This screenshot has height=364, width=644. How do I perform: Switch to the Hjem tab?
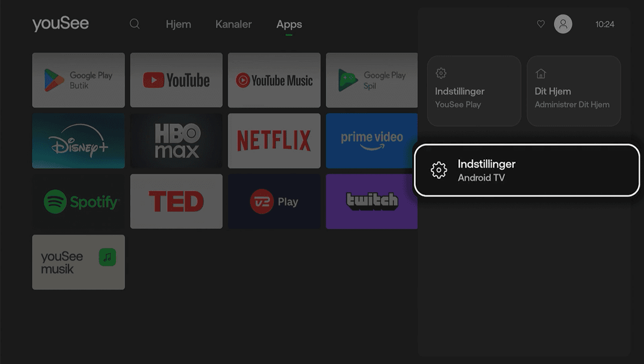pyautogui.click(x=178, y=24)
